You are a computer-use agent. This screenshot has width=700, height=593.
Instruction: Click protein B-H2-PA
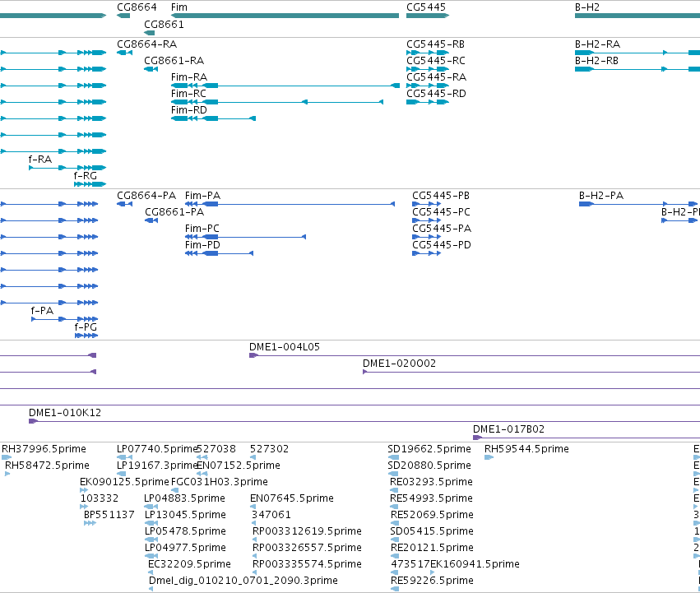point(601,196)
